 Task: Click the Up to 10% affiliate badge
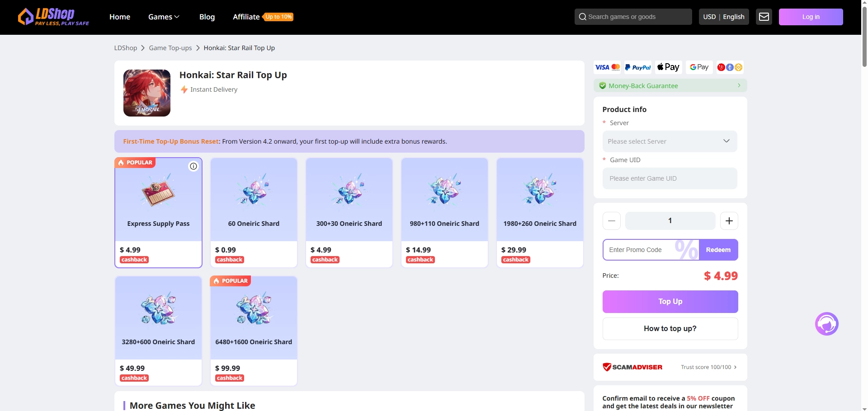(279, 17)
